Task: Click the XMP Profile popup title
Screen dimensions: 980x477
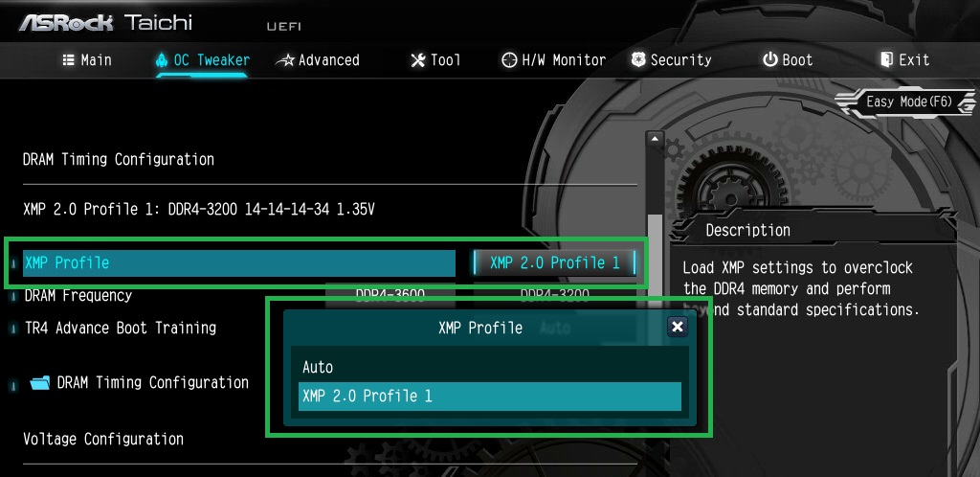Action: pyautogui.click(x=480, y=328)
